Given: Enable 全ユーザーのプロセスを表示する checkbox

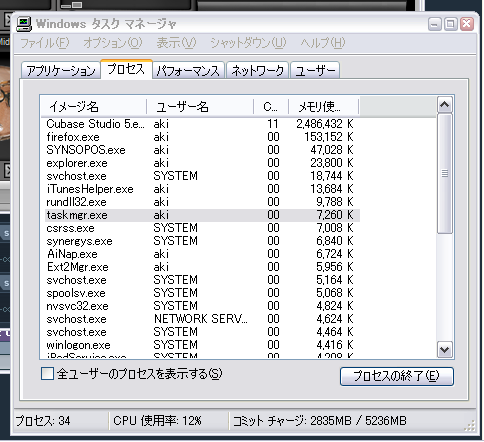Looking at the screenshot, I should [47, 373].
